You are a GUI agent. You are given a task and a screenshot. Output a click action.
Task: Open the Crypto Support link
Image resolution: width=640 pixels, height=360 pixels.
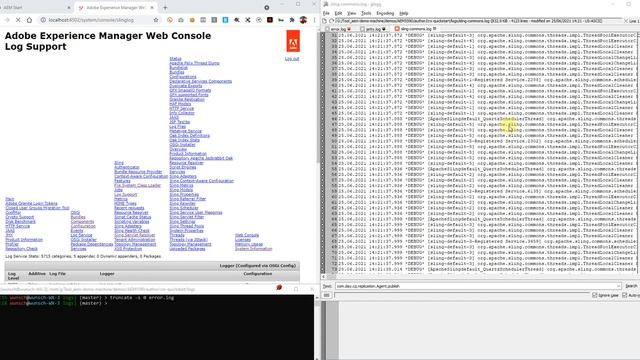coord(20,217)
